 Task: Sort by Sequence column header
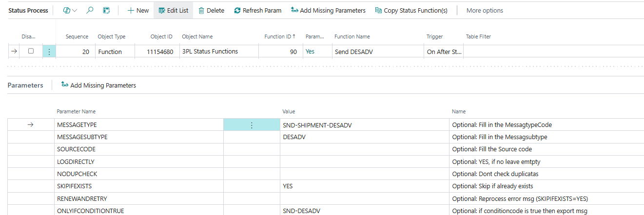[77, 36]
